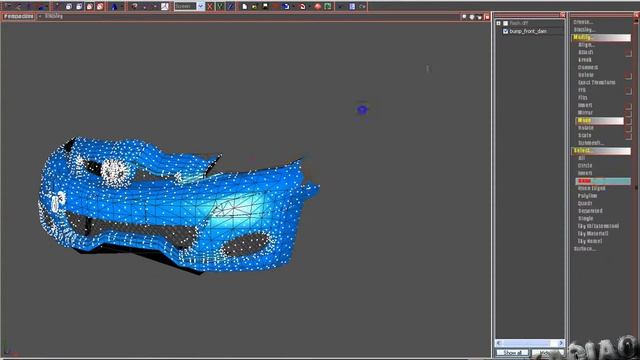Click the objects panel right scroll arrow

coord(561,343)
